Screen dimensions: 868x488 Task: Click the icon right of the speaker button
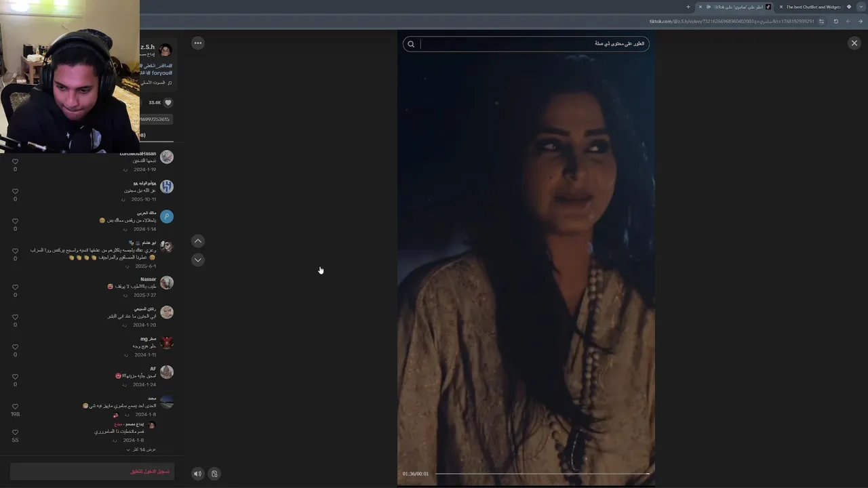pos(214,474)
